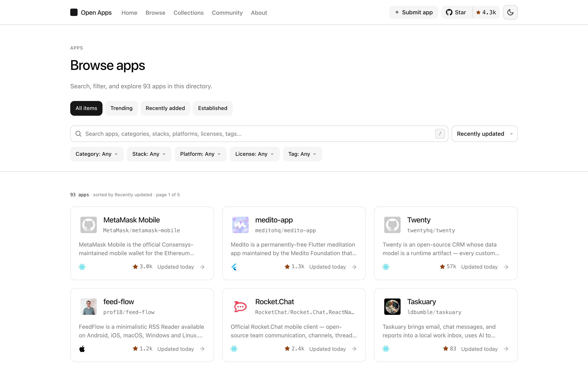
Task: Open Community in top navigation
Action: point(227,13)
